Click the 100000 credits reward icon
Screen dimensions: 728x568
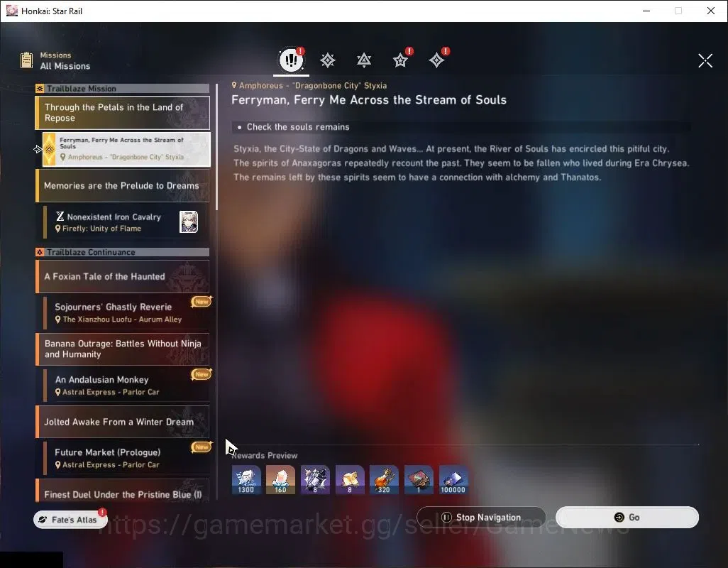(x=453, y=479)
